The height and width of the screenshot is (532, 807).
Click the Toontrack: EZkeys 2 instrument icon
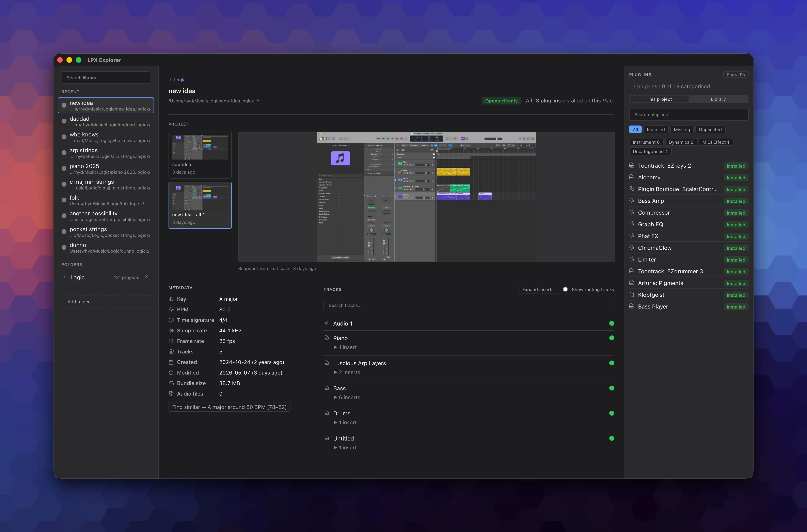click(632, 166)
